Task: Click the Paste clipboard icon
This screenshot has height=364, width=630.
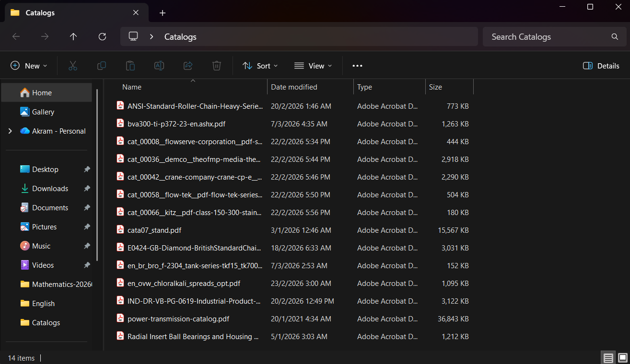Action: pos(130,66)
